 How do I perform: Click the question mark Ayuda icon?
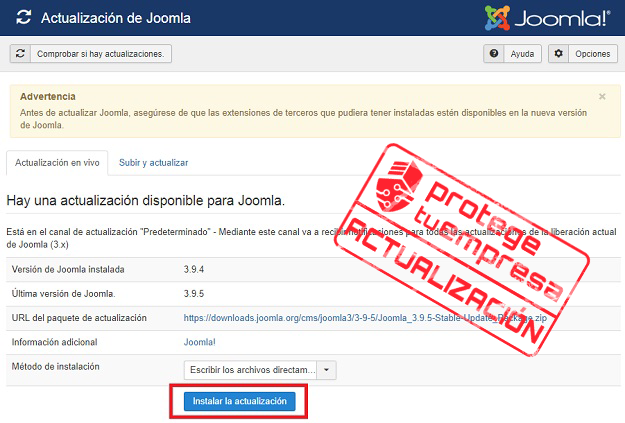(494, 54)
